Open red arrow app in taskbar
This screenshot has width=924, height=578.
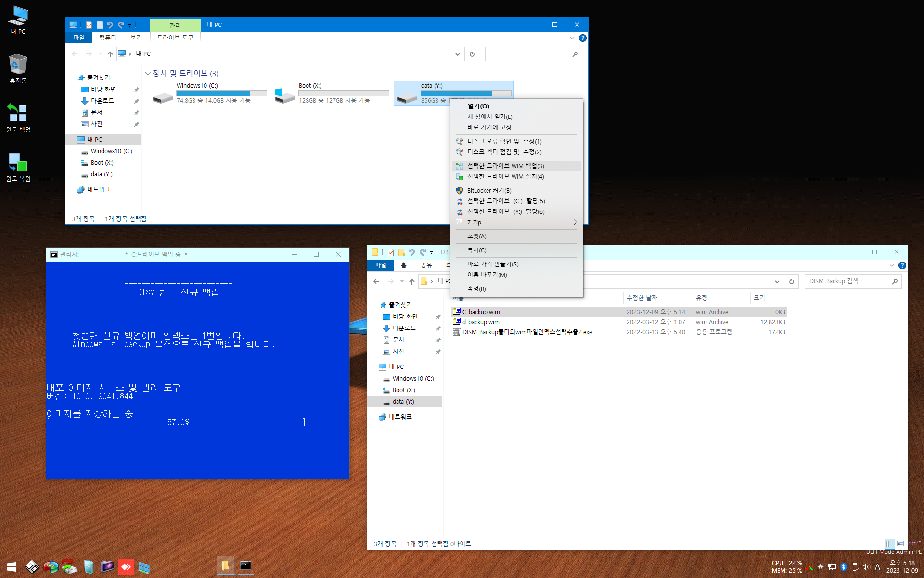tap(126, 567)
